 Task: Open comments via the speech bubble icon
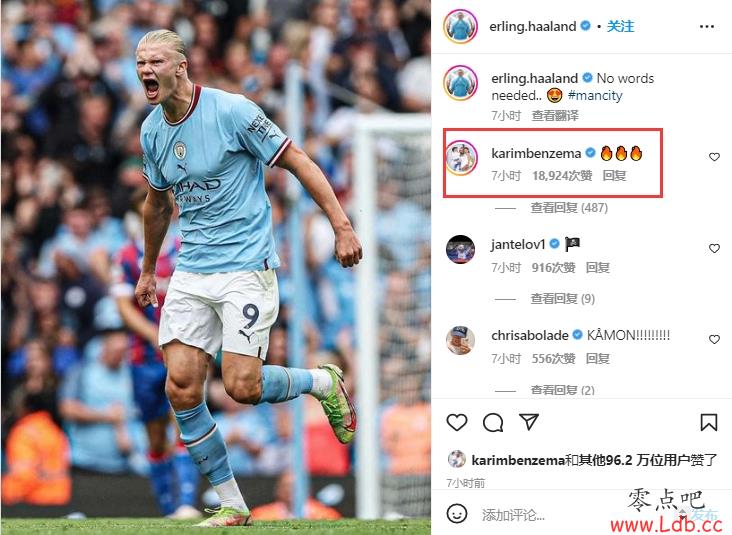tap(493, 422)
